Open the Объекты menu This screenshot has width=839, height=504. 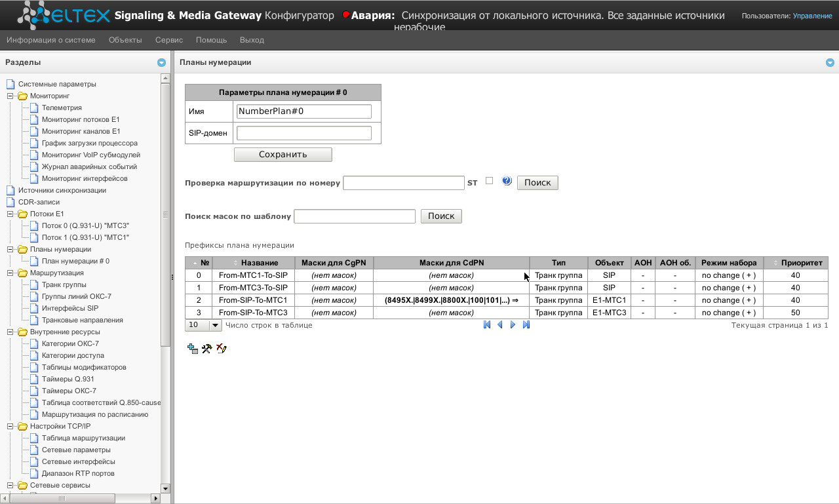coord(125,40)
